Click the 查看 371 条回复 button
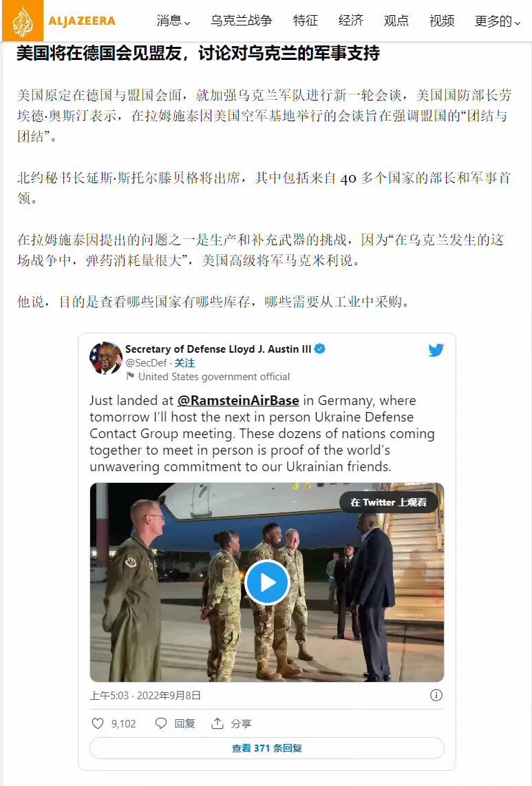The width and height of the screenshot is (532, 786). (267, 748)
